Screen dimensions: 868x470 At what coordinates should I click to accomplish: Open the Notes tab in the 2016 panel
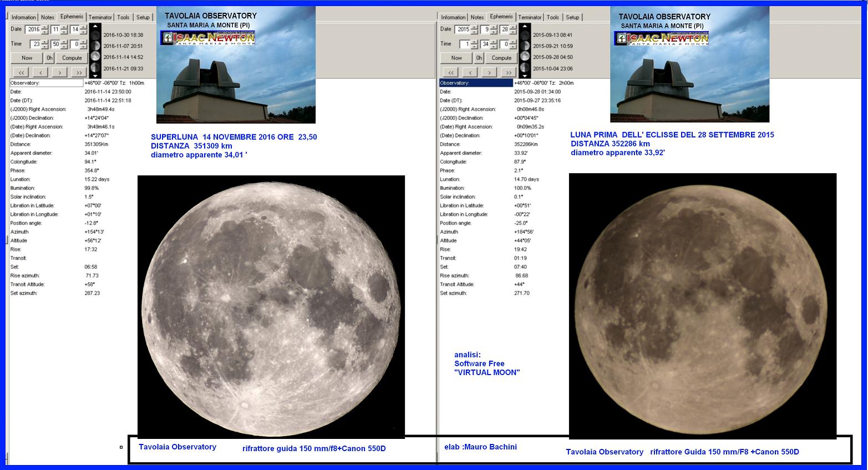click(48, 17)
